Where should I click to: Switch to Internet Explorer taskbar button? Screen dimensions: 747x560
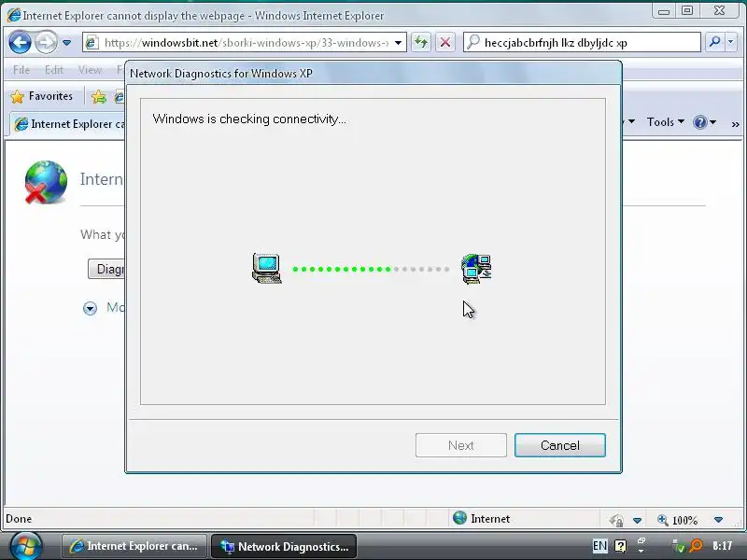[x=134, y=546]
